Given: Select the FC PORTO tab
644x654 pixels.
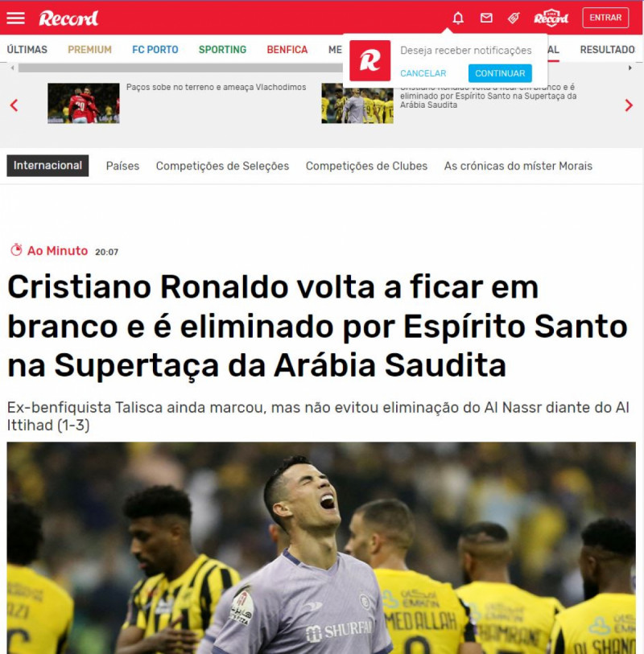Looking at the screenshot, I should [155, 50].
